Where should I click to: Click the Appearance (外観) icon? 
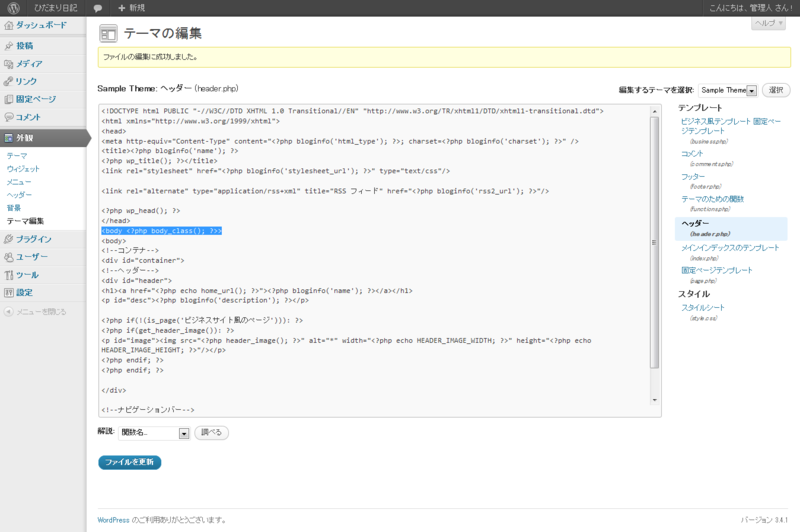[9, 138]
